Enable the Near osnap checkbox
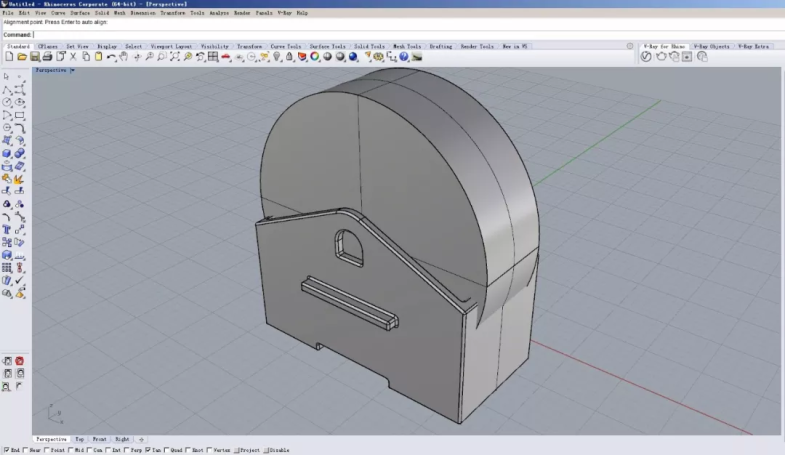Image resolution: width=785 pixels, height=455 pixels. click(25, 450)
